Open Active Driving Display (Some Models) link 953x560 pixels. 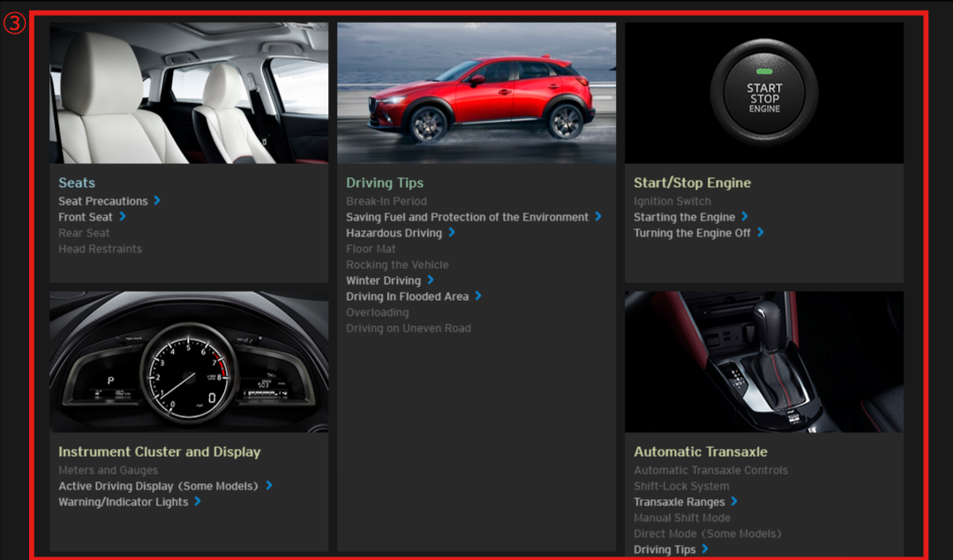tap(158, 486)
